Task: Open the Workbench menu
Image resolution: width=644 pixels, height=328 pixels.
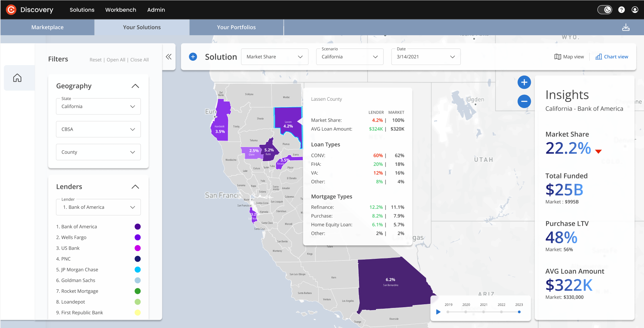Action: click(x=121, y=10)
